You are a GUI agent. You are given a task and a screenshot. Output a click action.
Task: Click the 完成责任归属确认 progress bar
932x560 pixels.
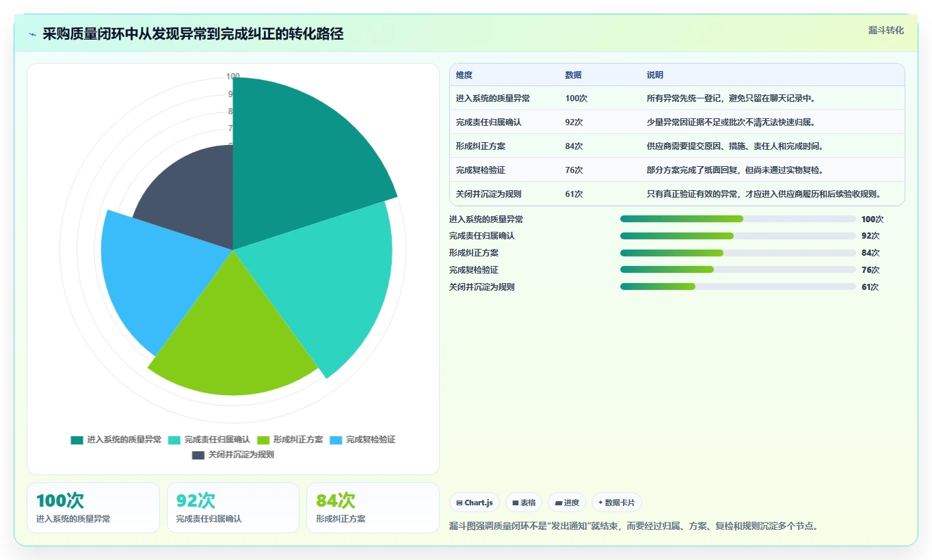click(738, 236)
